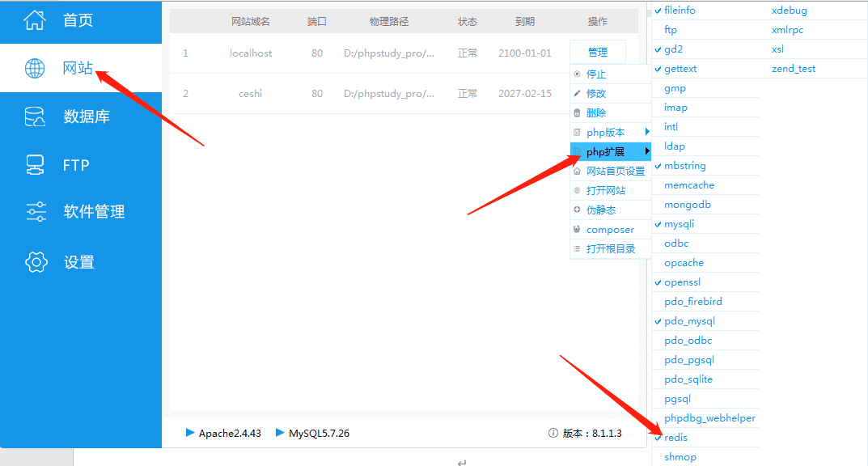Image resolution: width=868 pixels, height=466 pixels.
Task: Click the database icon for 数据库
Action: (35, 116)
